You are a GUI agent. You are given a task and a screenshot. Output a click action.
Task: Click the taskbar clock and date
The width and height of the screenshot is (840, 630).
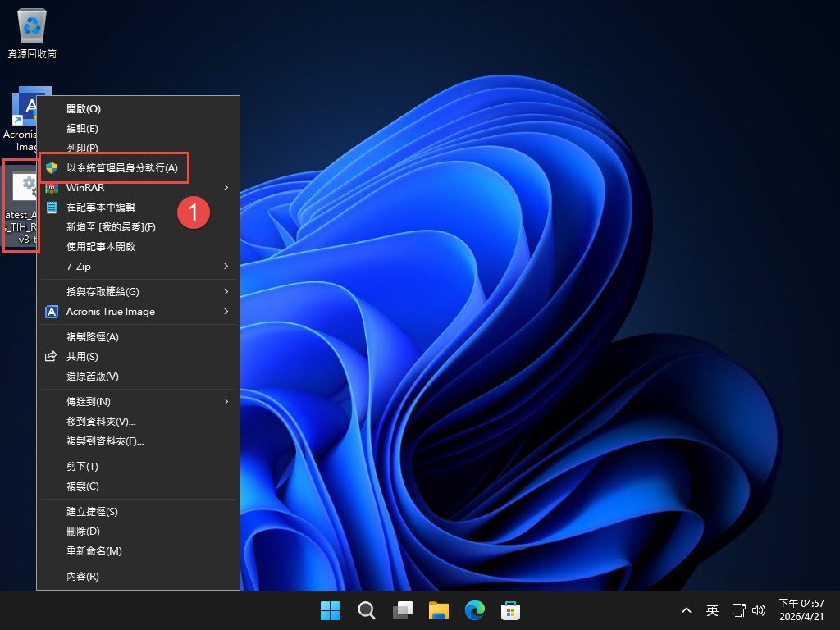point(801,610)
